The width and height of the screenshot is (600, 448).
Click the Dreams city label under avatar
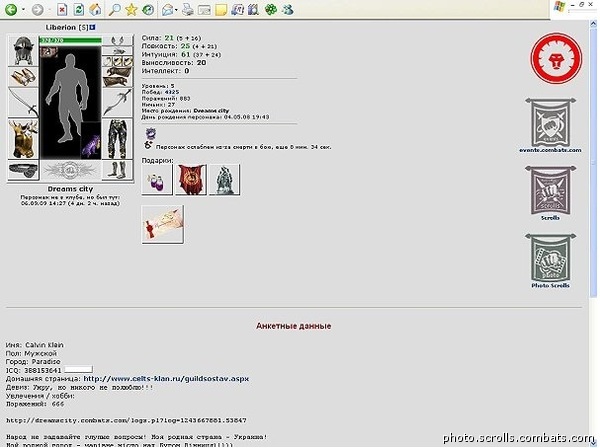point(70,189)
